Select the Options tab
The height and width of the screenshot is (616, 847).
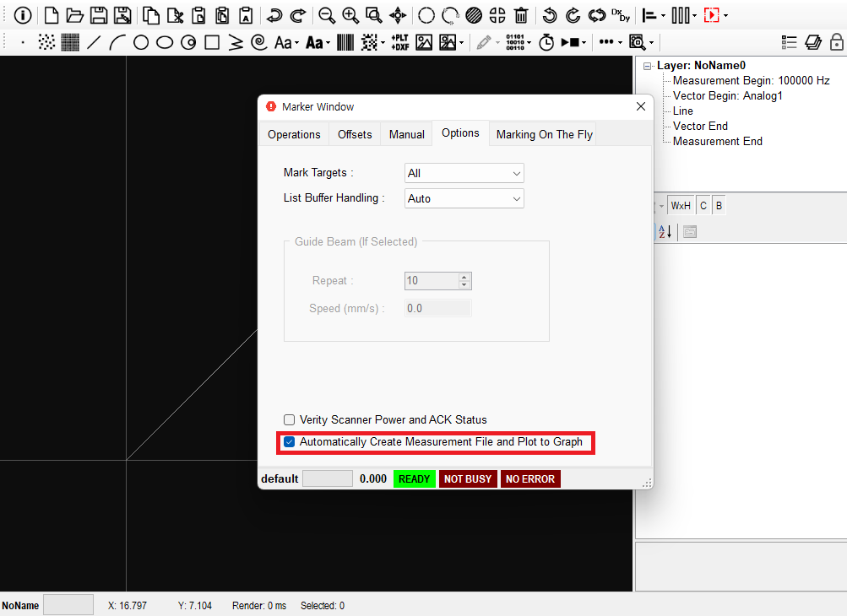(460, 133)
